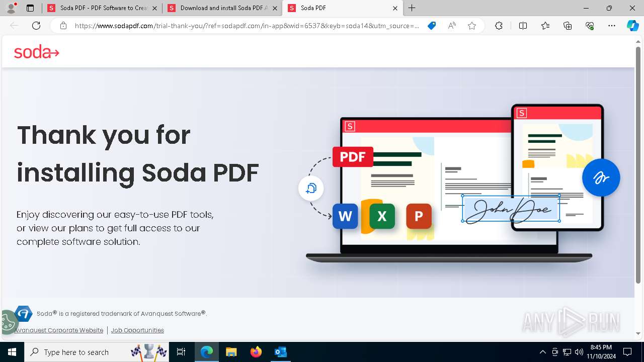Close the Download and install Soda PDF tab
The image size is (644, 362).
(x=275, y=8)
